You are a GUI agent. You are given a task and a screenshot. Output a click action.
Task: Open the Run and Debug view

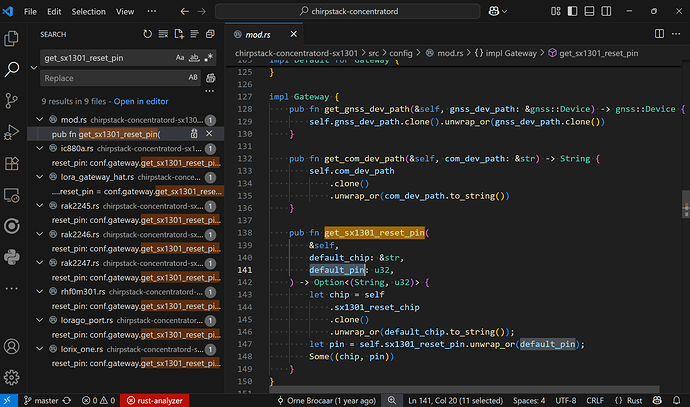point(11,132)
